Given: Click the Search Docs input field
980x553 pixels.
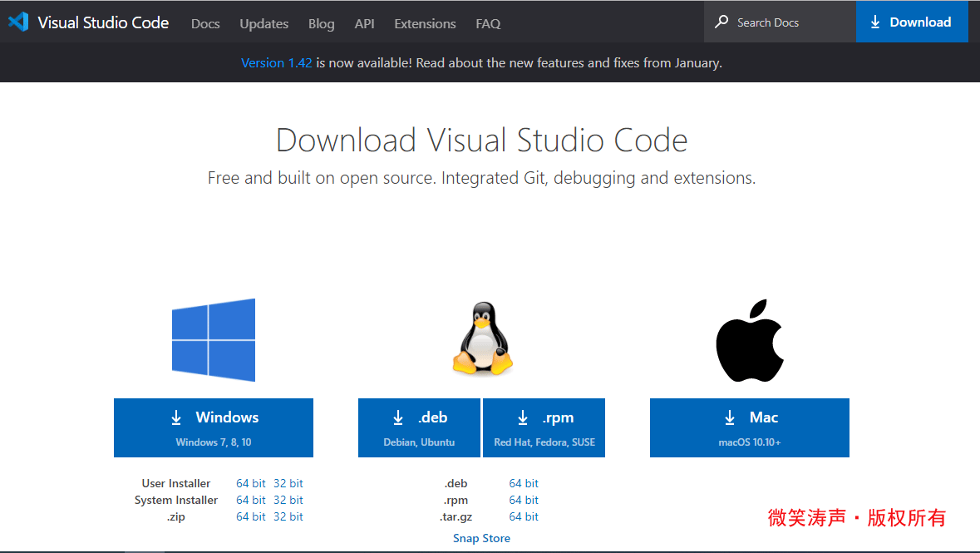Looking at the screenshot, I should click(780, 22).
